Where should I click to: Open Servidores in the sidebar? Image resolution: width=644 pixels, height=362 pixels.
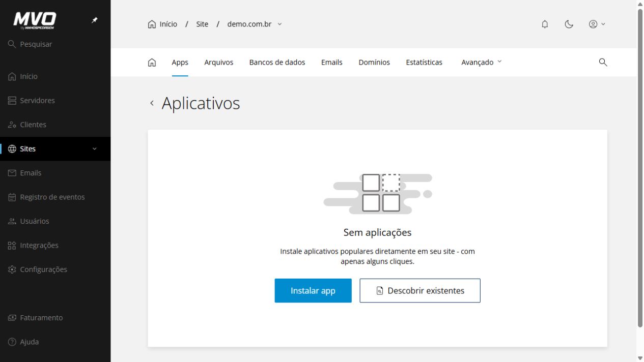[x=55, y=101]
